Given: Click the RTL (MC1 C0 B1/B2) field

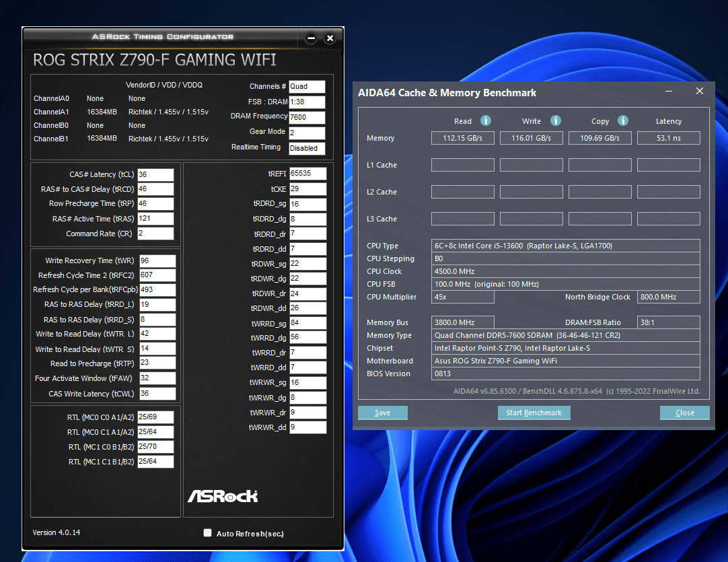Looking at the screenshot, I should pos(155,447).
